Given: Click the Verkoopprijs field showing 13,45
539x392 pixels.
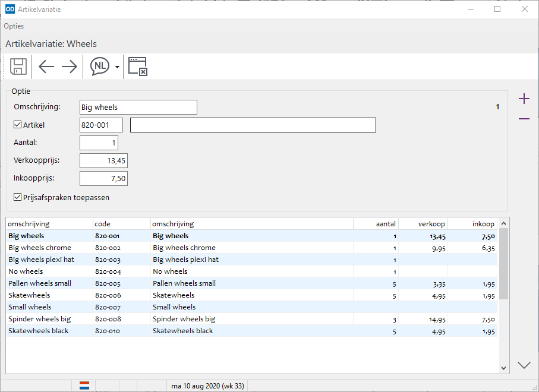Looking at the screenshot, I should 103,160.
